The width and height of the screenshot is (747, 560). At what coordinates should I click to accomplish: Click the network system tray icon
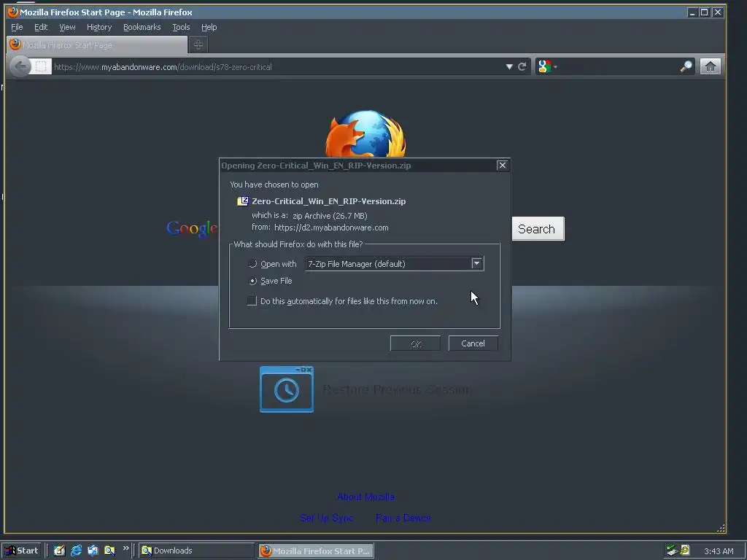click(672, 551)
